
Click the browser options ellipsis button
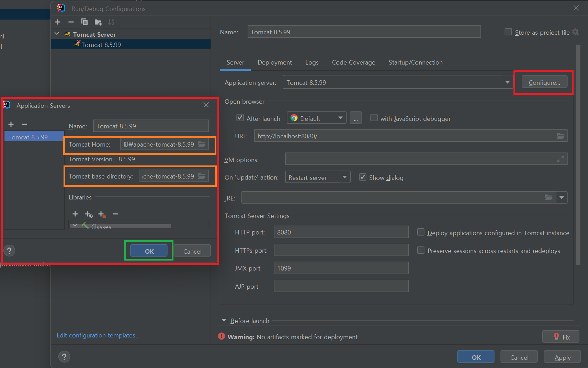356,118
